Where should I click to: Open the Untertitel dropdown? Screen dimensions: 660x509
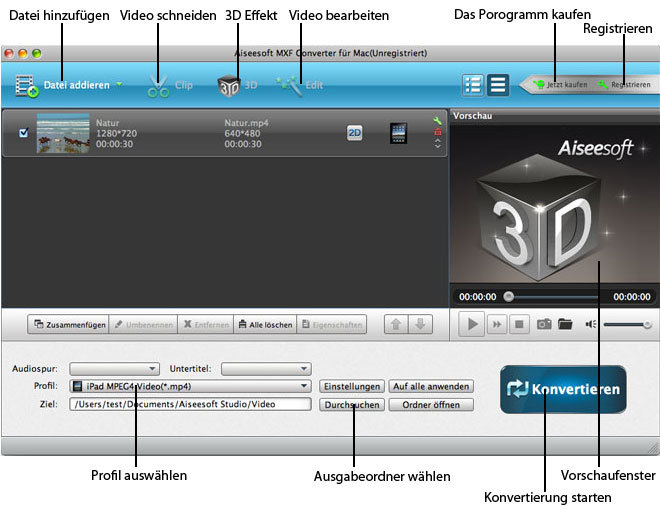coord(266,369)
